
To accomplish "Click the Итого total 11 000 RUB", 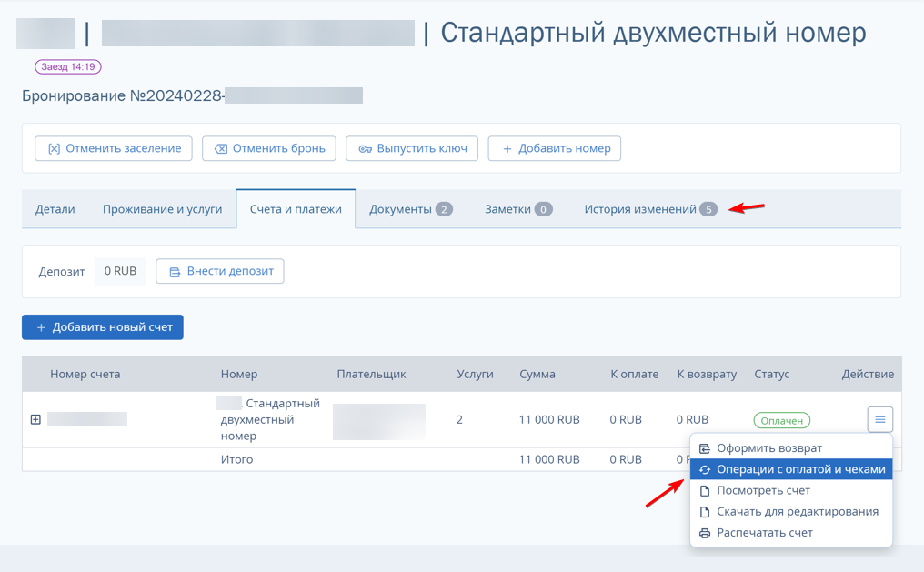I will click(x=549, y=459).
